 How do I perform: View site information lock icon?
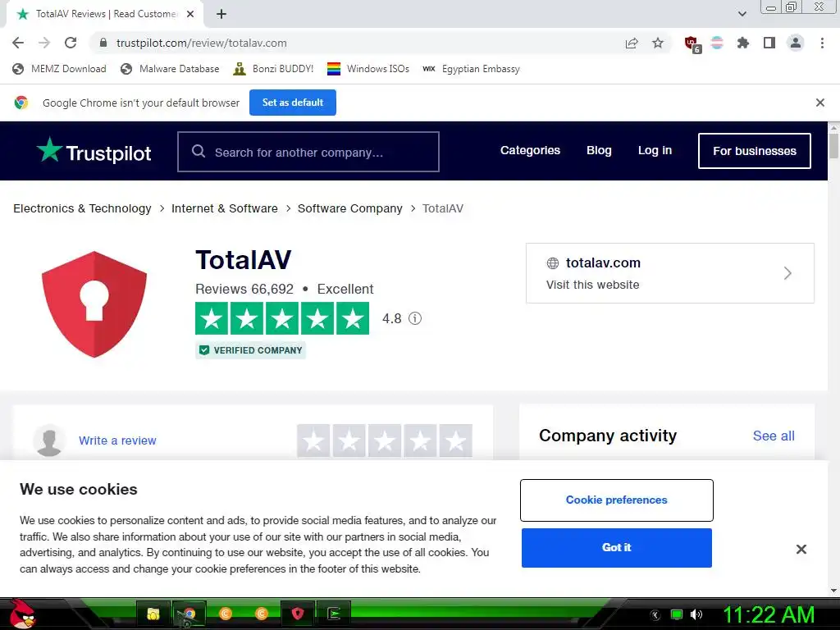[103, 43]
